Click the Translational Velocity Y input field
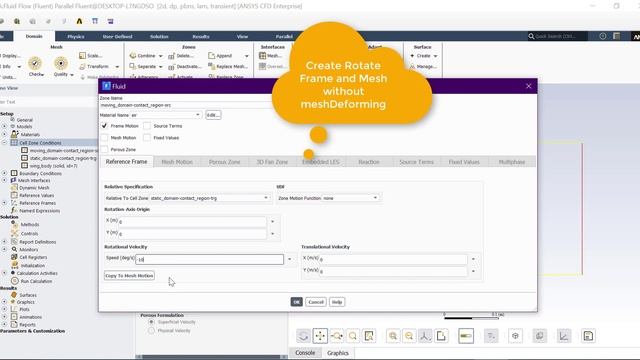This screenshot has width=640, height=360. coord(393,271)
